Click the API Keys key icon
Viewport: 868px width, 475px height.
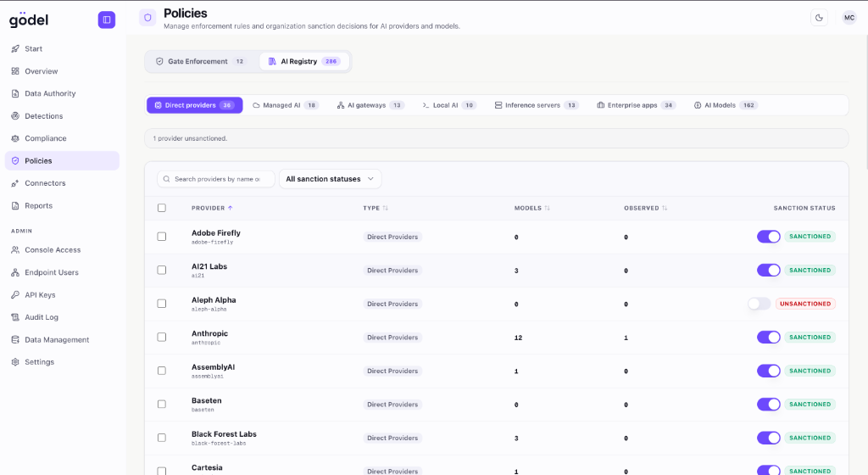tap(15, 294)
